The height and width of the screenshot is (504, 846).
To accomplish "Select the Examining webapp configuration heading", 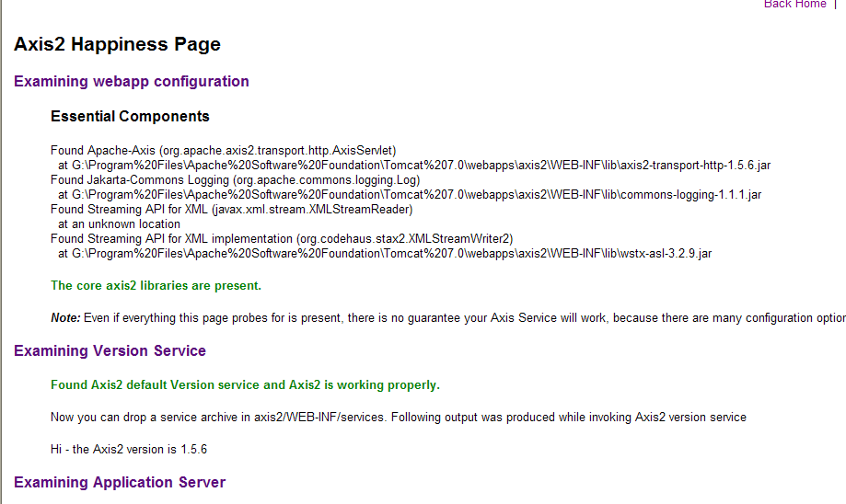I will point(132,82).
